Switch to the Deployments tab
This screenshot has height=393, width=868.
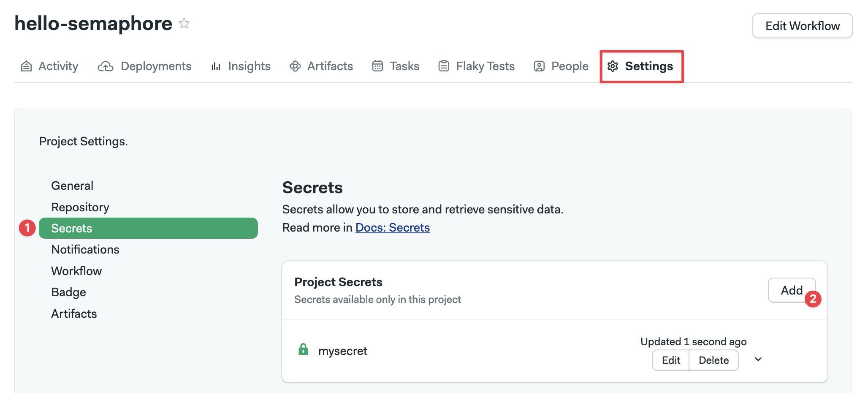coord(145,66)
